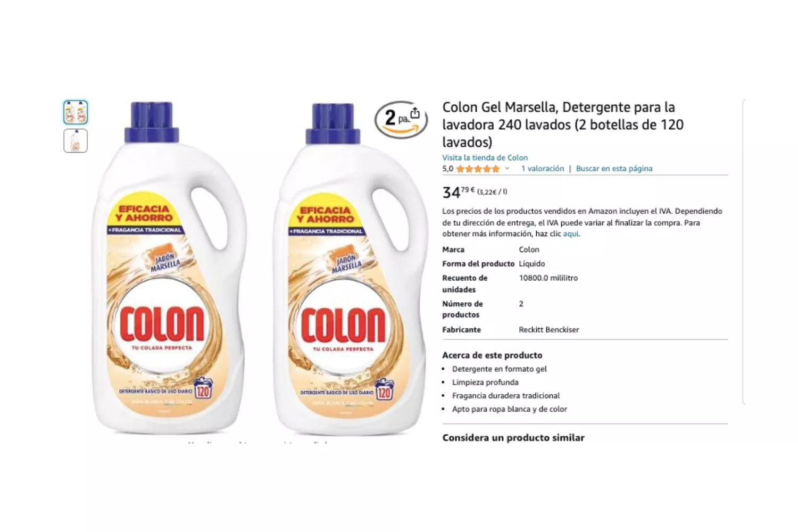Click Buscar en esta página link
This screenshot has width=798, height=532.
[x=614, y=169]
